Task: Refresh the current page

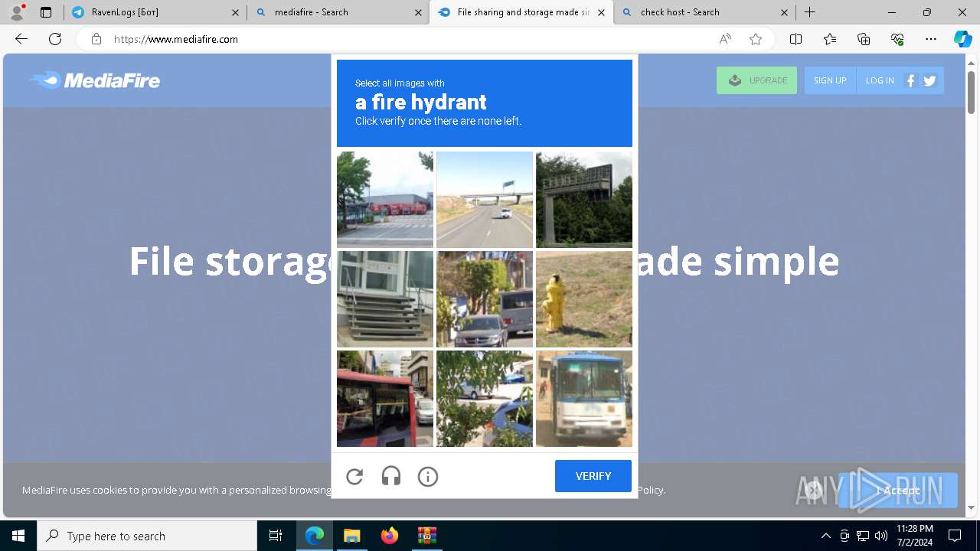Action: point(55,39)
